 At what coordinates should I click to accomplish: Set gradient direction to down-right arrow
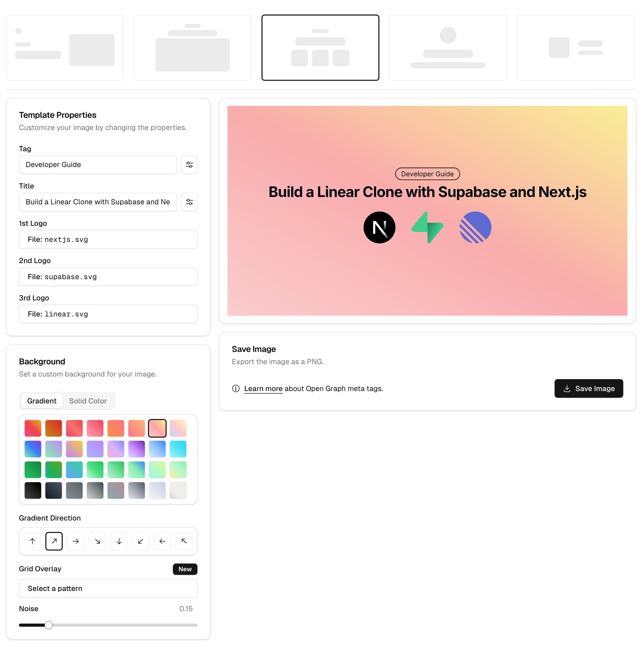97,541
